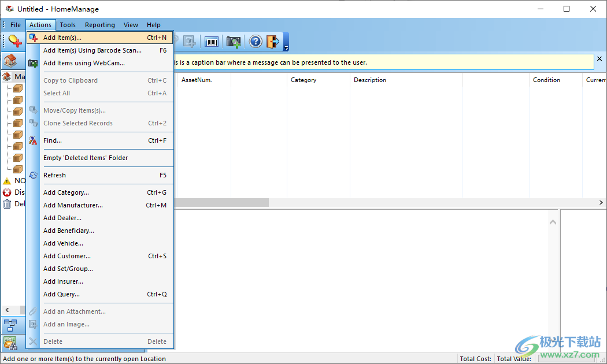This screenshot has width=607, height=364.
Task: Click the binoculars icon beside Find
Action: point(34,140)
